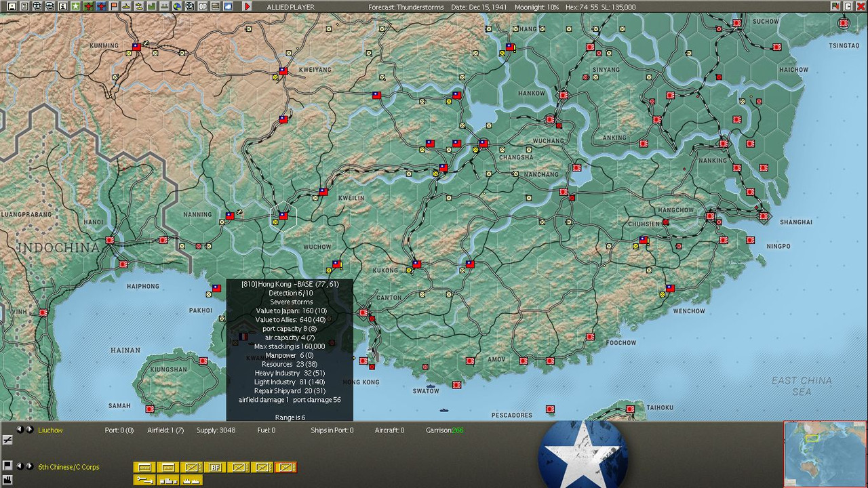Click the factory icon at bottom-left corner
The height and width of the screenshot is (488, 868).
(7, 480)
